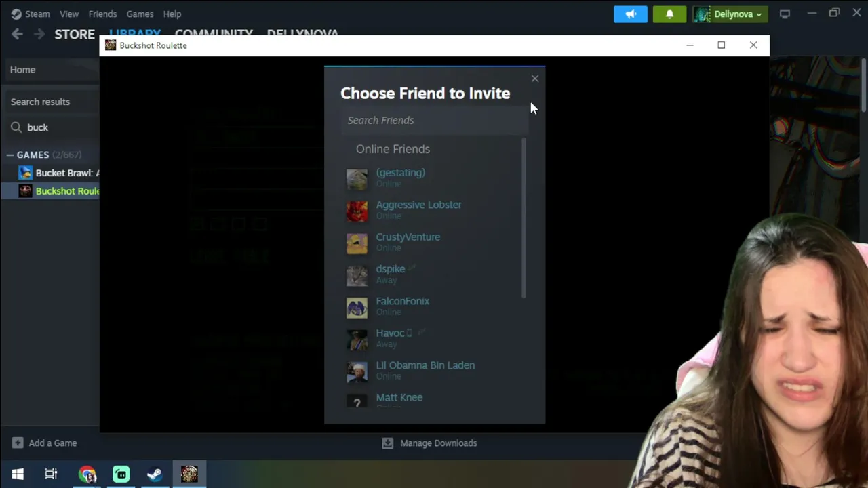Open the megaphone announcements button
Screen dimensions: 868x488
coord(631,14)
